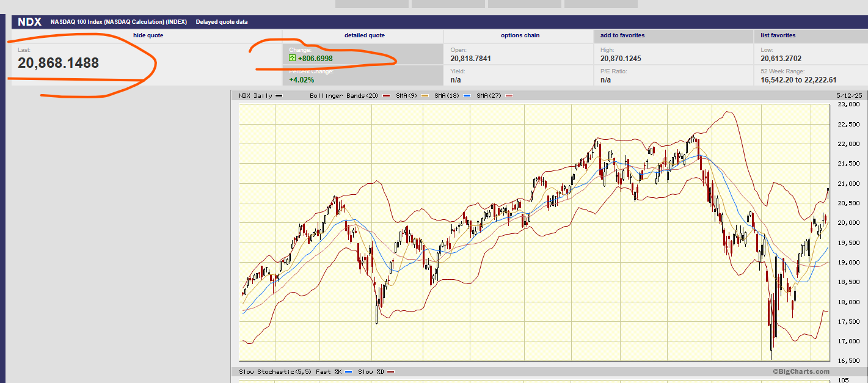Open the detailed quote tab
Image resolution: width=868 pixels, height=383 pixels.
(364, 35)
